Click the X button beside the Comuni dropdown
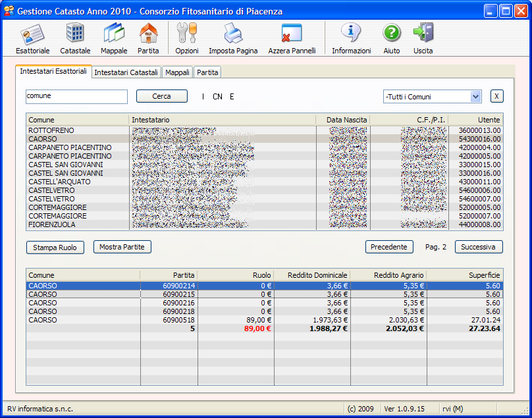This screenshot has width=532, height=418. pos(496,96)
